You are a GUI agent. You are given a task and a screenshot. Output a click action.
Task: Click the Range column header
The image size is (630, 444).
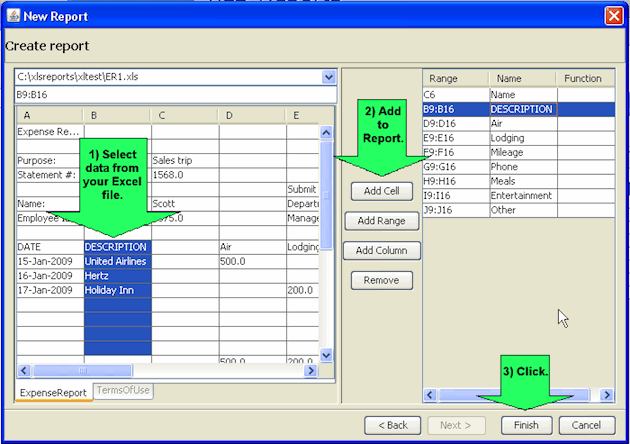point(456,78)
